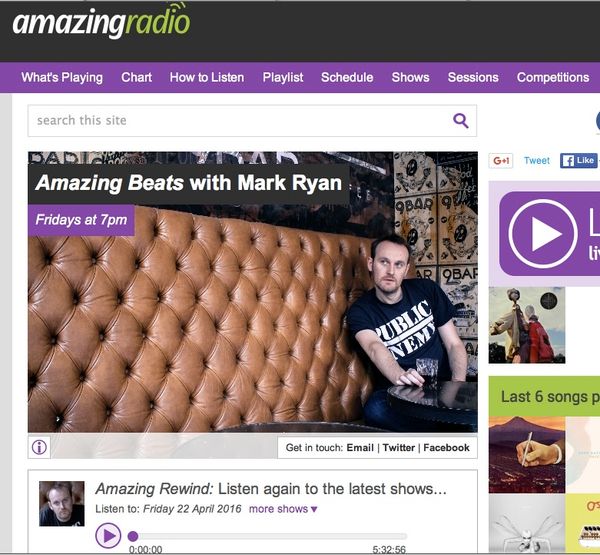Open the Chart page

pyautogui.click(x=137, y=77)
